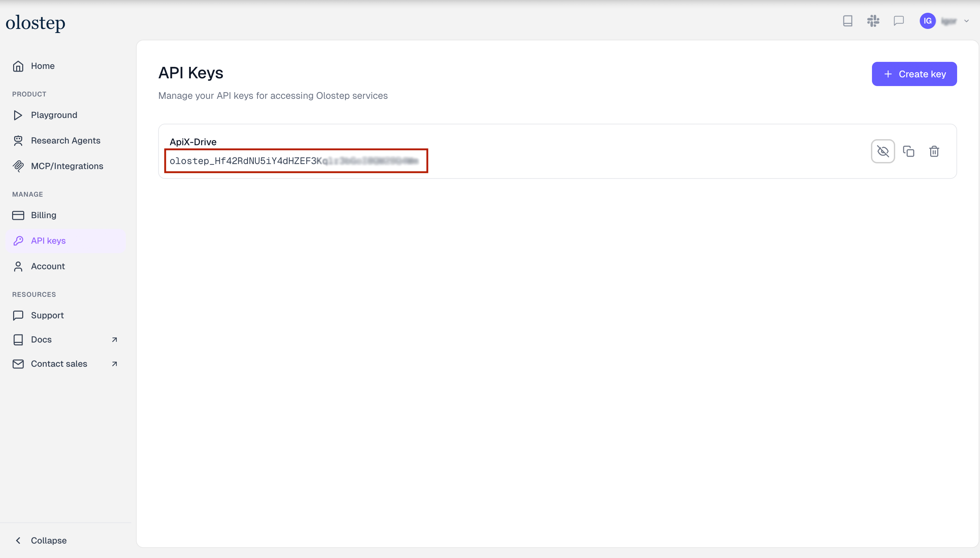The width and height of the screenshot is (980, 558).
Task: Open the Slack community icon
Action: [873, 21]
